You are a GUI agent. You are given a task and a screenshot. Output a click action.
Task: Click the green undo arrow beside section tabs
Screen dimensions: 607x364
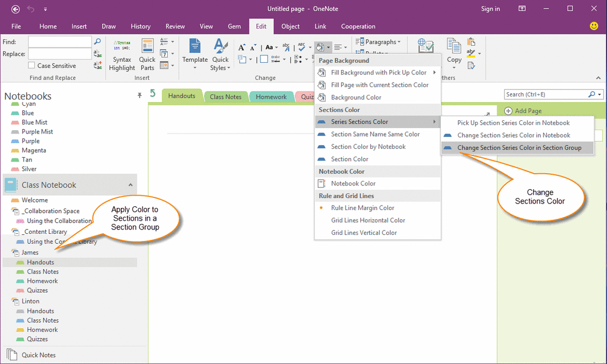click(x=153, y=93)
